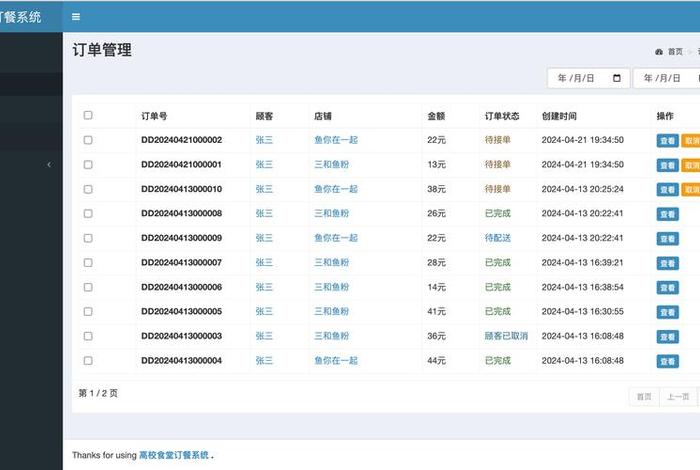Check the box for order DD20240413000005
The height and width of the screenshot is (470, 700).
(88, 312)
